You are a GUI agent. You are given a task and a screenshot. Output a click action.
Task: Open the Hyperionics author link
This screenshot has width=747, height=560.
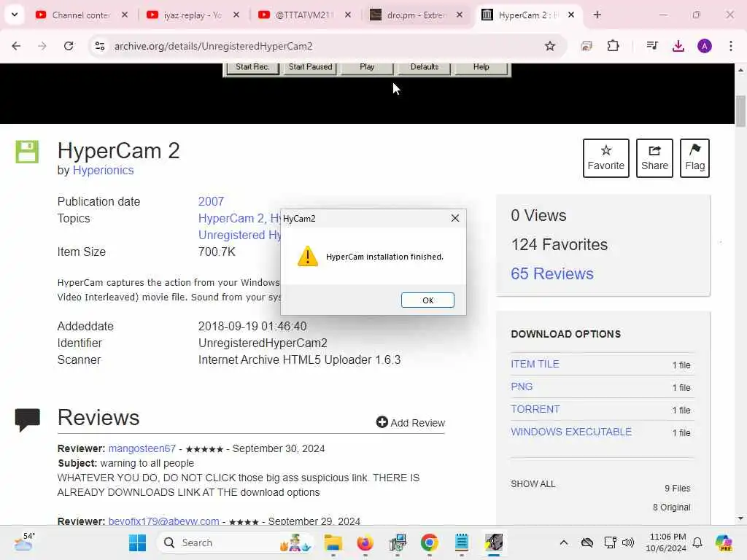tap(103, 171)
